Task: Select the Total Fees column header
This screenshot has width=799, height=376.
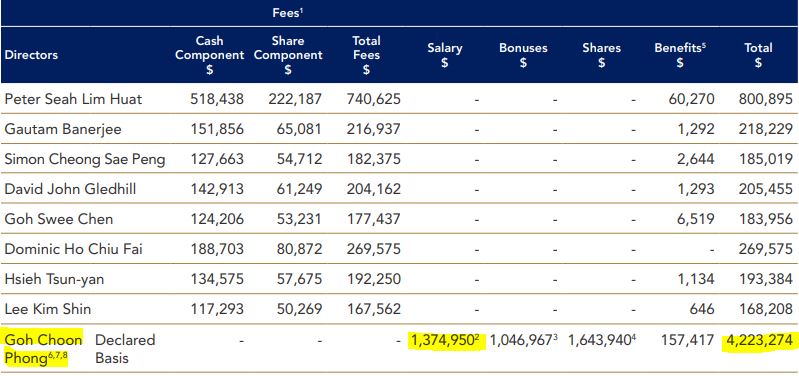Action: tap(366, 55)
